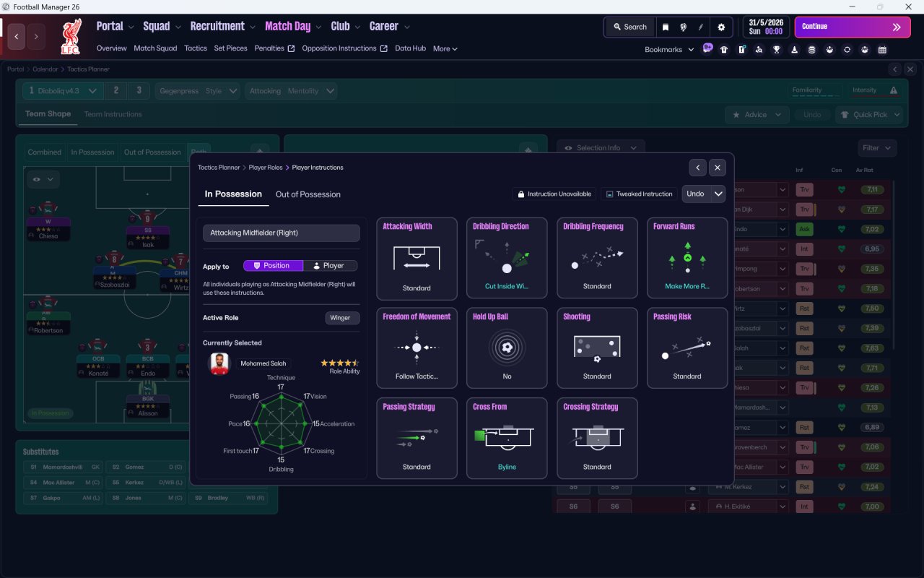Open the Gegenpress Style dropdown
This screenshot has height=578, width=924.
198,91
